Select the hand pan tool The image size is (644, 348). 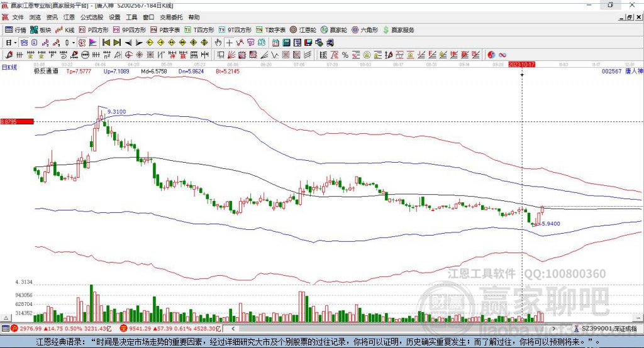click(218, 43)
